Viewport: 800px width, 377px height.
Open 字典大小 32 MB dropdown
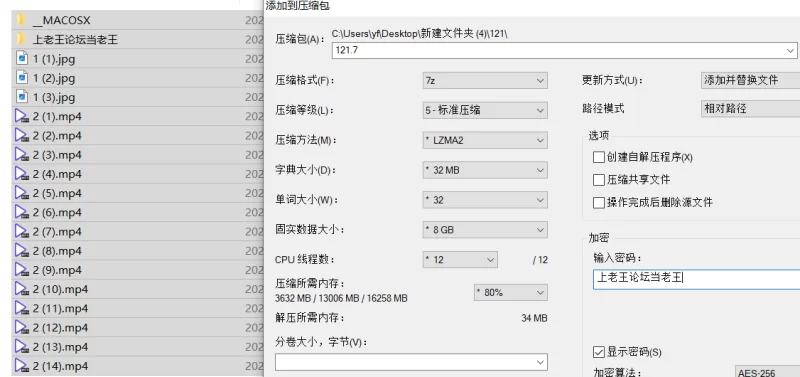[x=485, y=170]
